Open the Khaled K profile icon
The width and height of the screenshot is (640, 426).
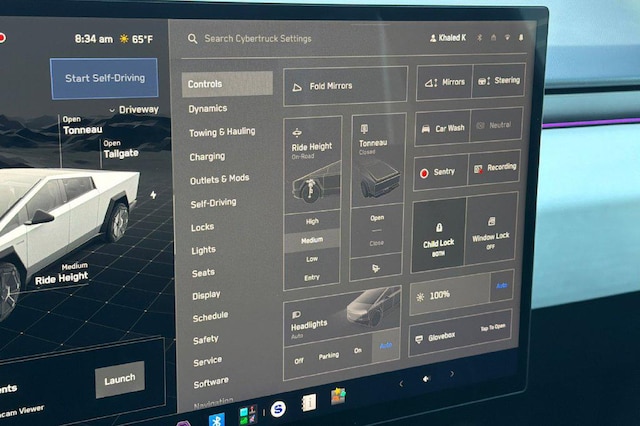pyautogui.click(x=433, y=38)
